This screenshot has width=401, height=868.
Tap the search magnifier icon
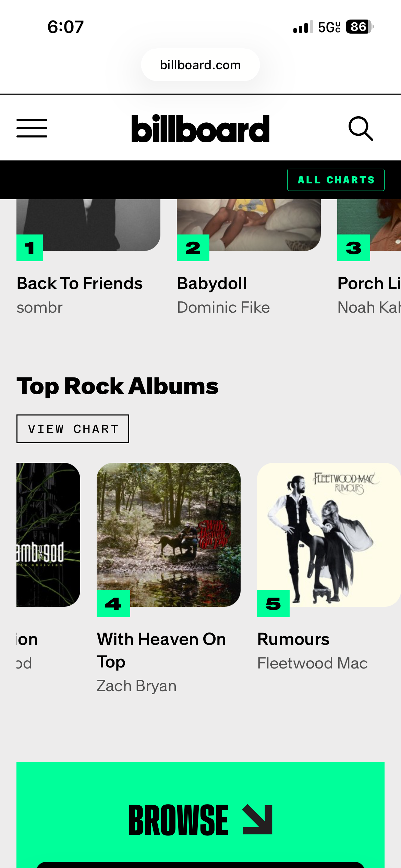[361, 129]
